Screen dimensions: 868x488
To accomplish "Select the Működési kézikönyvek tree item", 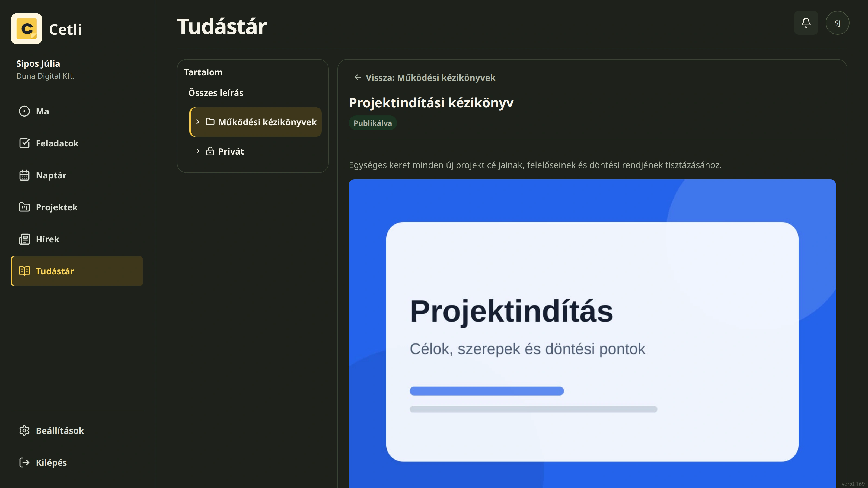I will pyautogui.click(x=256, y=122).
